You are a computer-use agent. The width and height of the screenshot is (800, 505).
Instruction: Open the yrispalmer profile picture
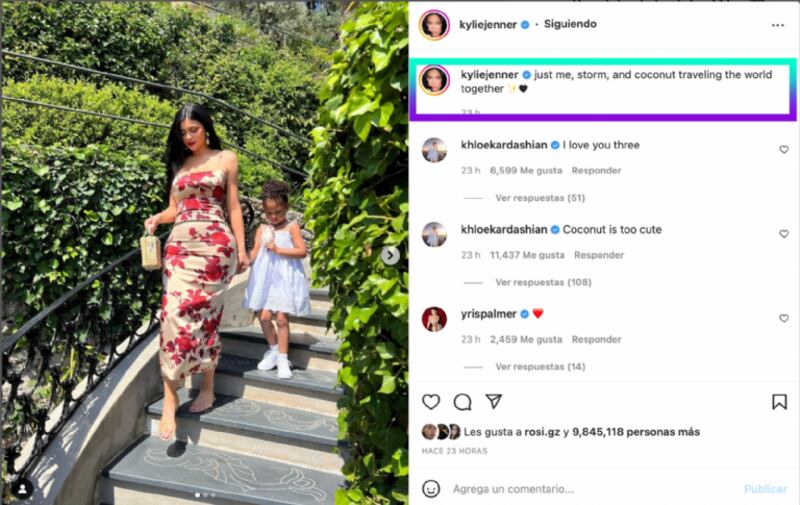434,319
